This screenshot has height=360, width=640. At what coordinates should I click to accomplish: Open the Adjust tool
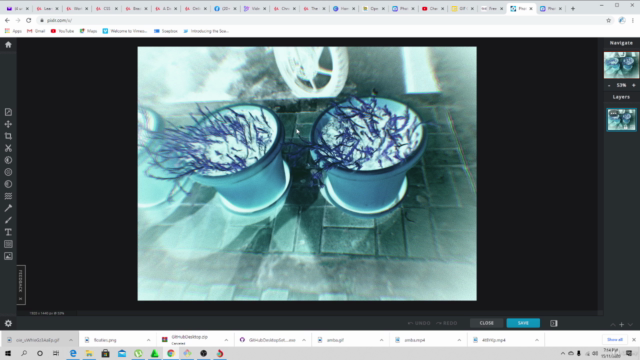click(x=8, y=160)
